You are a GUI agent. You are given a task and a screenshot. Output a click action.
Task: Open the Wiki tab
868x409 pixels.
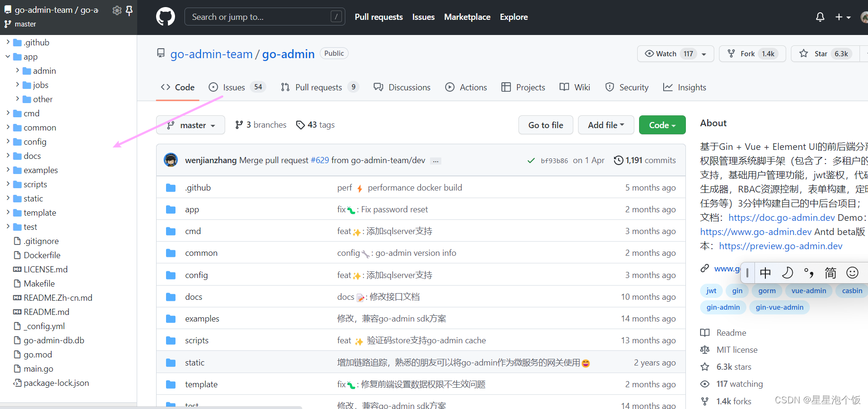(x=575, y=87)
